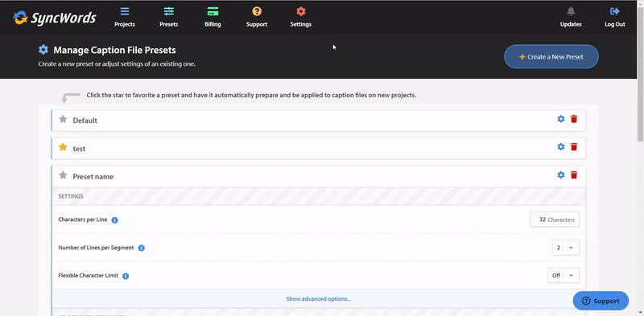
Task: Edit the Characters per Line field
Action: coord(555,220)
